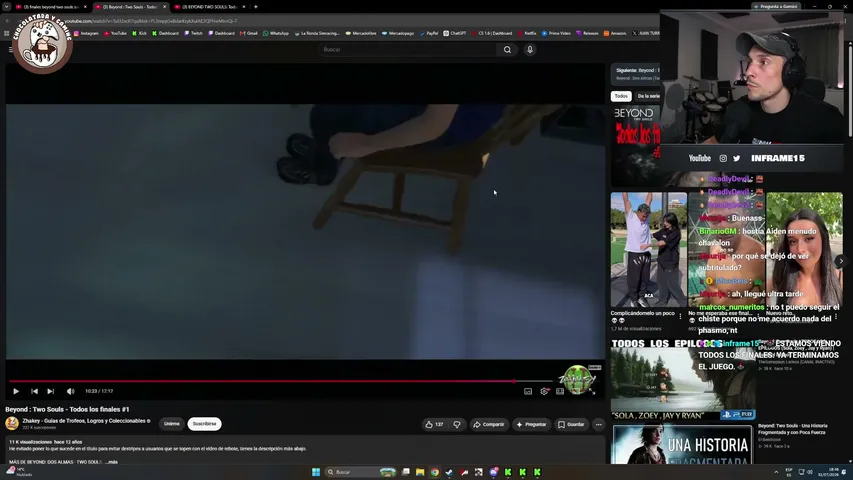This screenshot has height=480, width=853.
Task: Open the PayPal bookmark
Action: [429, 33]
